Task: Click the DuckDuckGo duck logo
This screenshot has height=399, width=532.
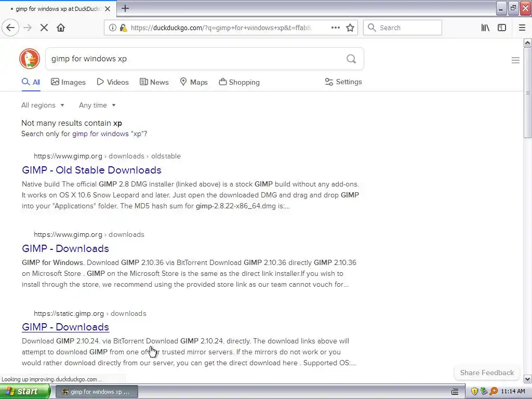Action: click(x=30, y=59)
